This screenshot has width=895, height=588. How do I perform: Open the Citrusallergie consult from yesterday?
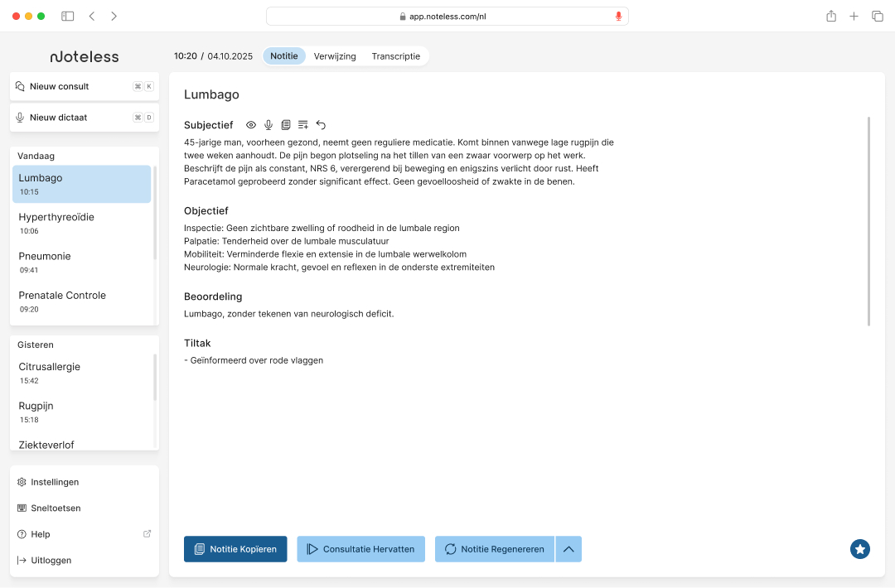pyautogui.click(x=81, y=373)
